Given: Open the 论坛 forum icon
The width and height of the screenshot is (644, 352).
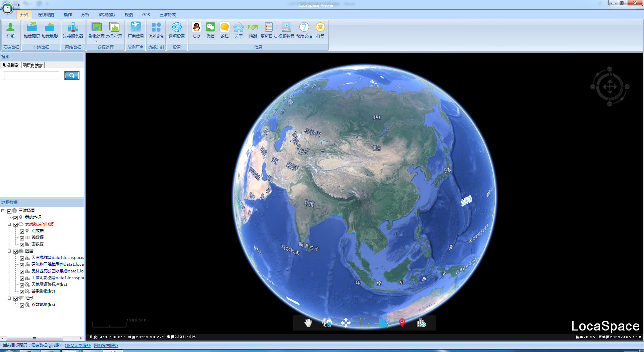Looking at the screenshot, I should click(225, 27).
